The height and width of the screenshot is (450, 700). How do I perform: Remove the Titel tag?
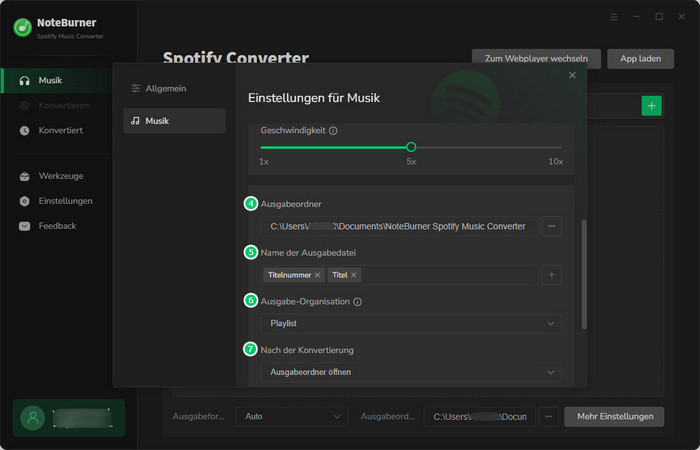click(x=354, y=275)
